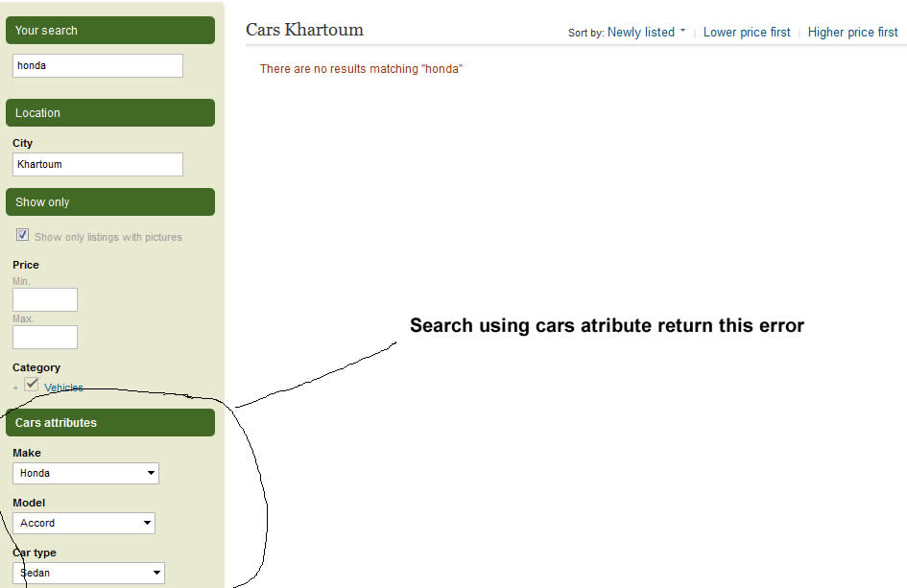907x588 pixels.
Task: Click the 'Your search' text field containing honda
Action: coord(98,66)
